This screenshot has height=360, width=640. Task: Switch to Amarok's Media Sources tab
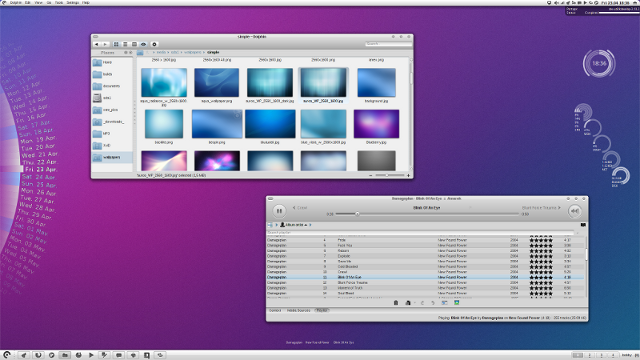point(299,311)
